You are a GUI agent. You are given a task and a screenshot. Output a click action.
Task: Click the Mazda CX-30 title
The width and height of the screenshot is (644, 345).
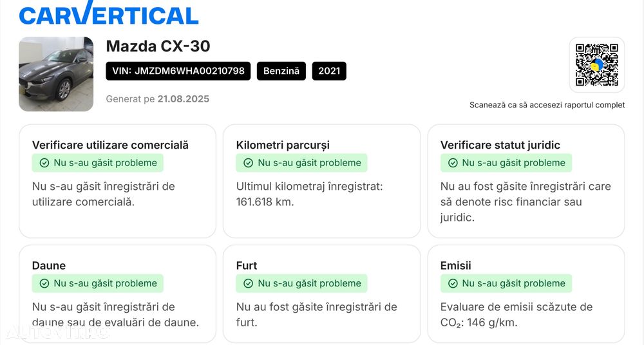[158, 46]
